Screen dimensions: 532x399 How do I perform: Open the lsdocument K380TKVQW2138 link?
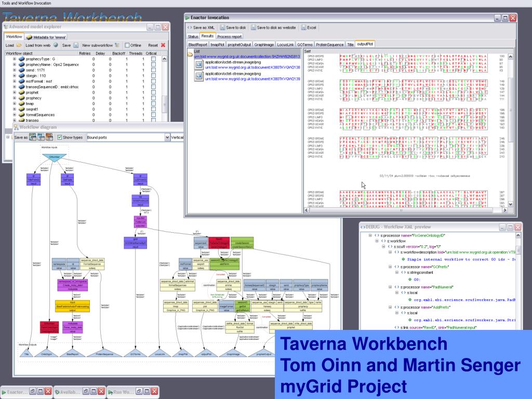click(x=252, y=68)
